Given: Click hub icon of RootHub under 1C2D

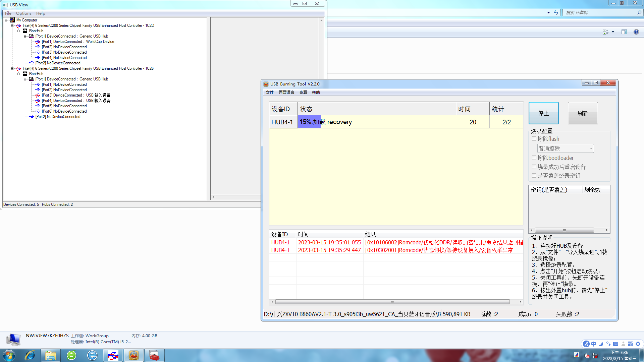Looking at the screenshot, I should point(25,31).
